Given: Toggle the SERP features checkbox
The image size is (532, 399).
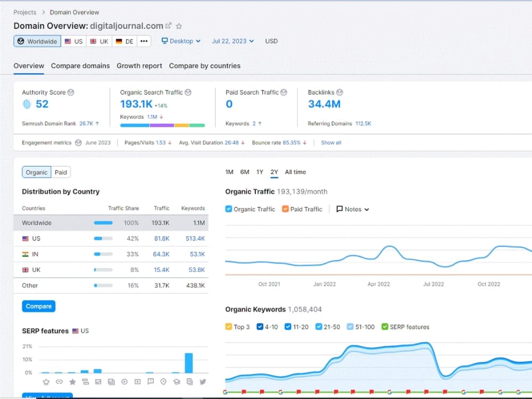Looking at the screenshot, I should pos(385,327).
